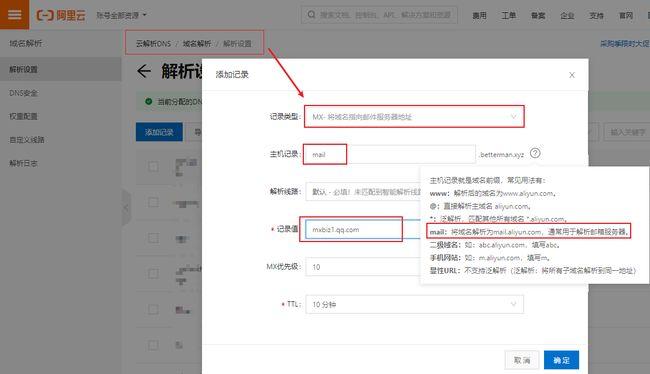Open 备案 in the top navigation
650x374 pixels.
tap(538, 15)
